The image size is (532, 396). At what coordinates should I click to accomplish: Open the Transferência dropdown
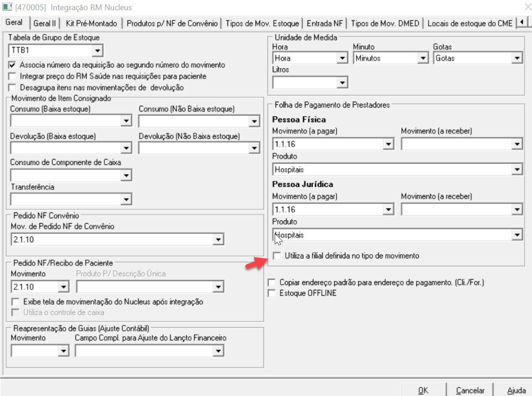click(126, 199)
